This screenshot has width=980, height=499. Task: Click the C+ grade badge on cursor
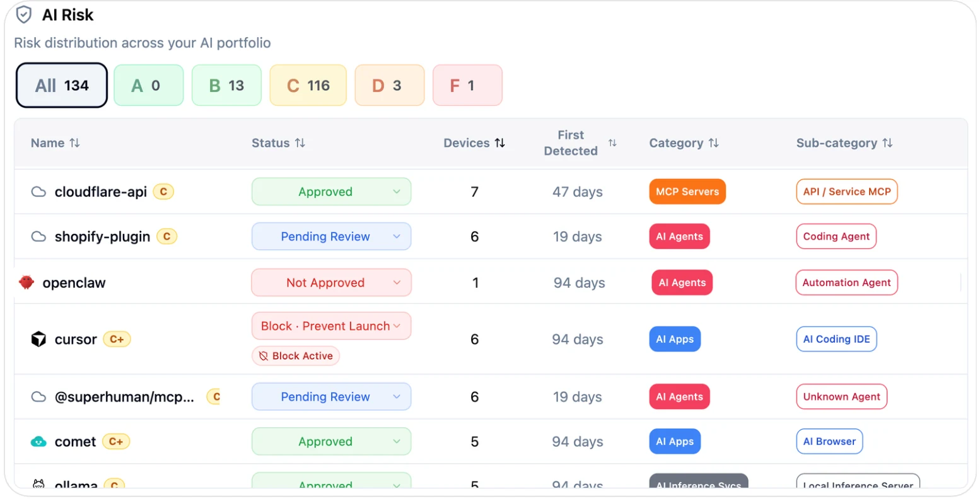tap(117, 339)
